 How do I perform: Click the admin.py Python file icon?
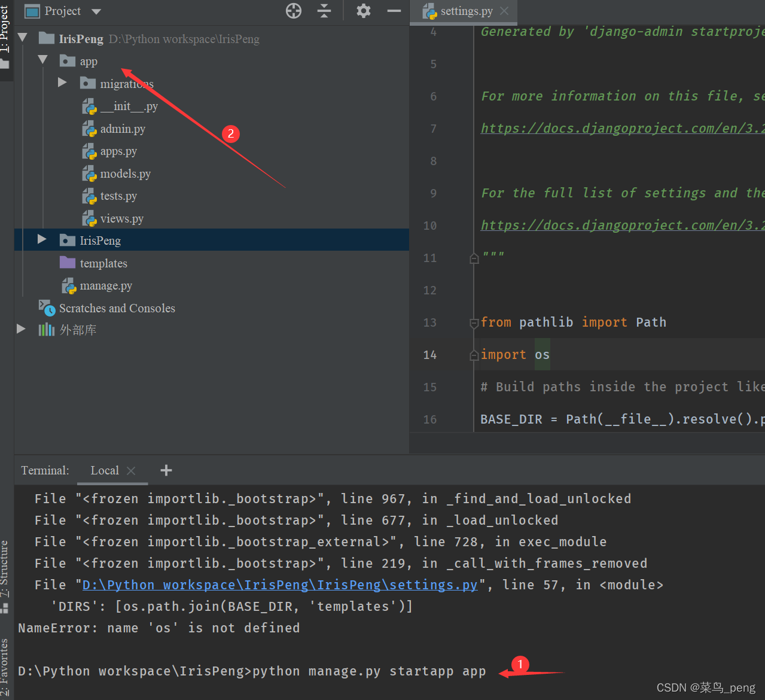pyautogui.click(x=89, y=129)
